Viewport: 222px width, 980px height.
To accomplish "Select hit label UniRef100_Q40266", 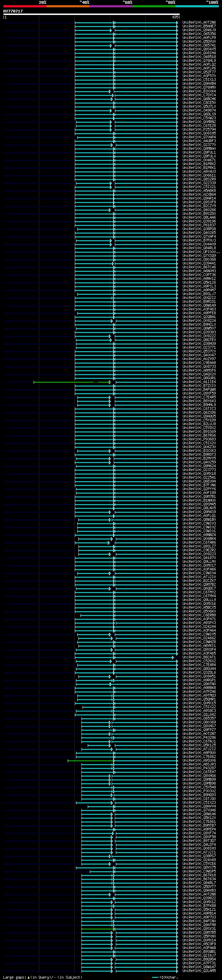I will 199,210.
